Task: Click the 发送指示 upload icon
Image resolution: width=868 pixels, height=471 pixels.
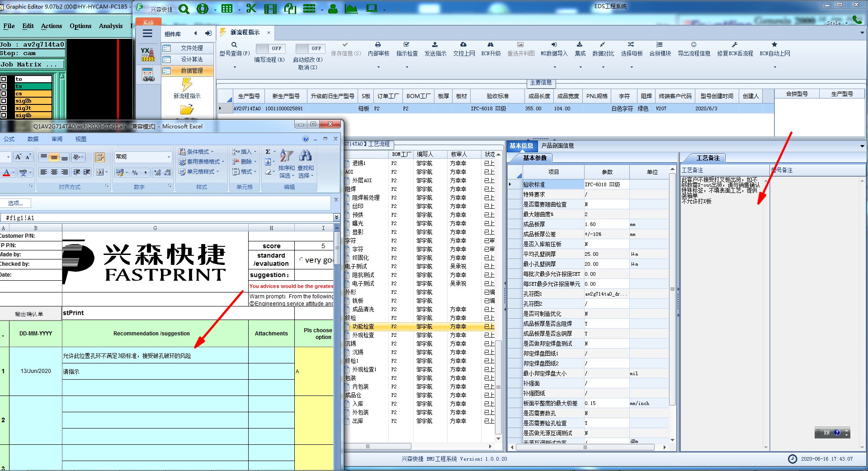Action: click(x=435, y=45)
